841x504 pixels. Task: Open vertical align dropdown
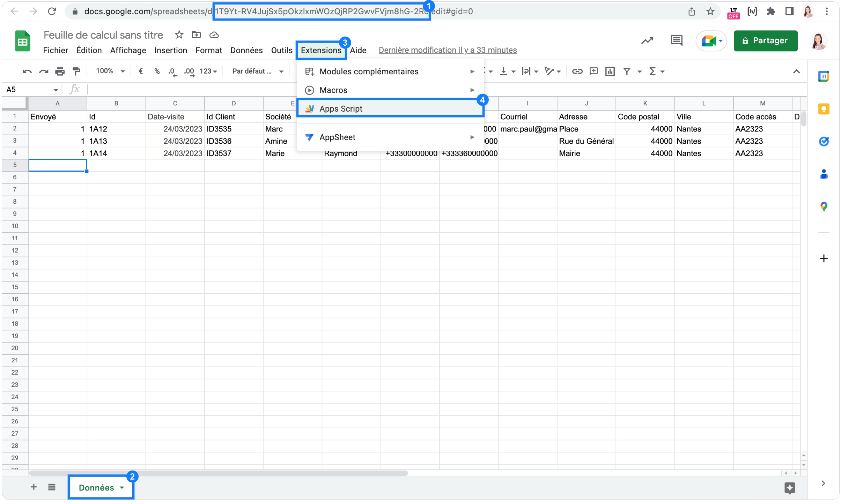(x=508, y=72)
